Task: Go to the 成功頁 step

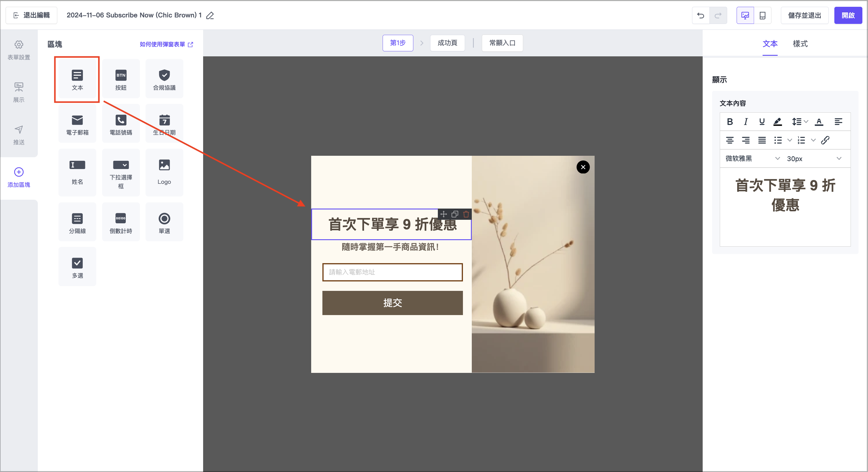Action: [447, 43]
